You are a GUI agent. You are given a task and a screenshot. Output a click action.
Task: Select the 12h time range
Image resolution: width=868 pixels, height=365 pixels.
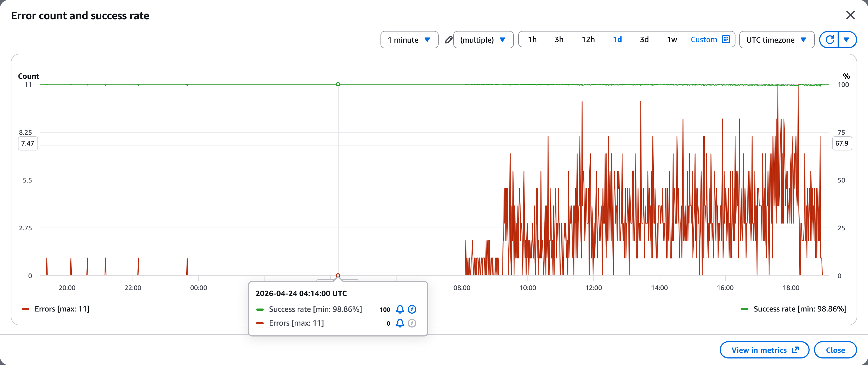click(x=588, y=39)
